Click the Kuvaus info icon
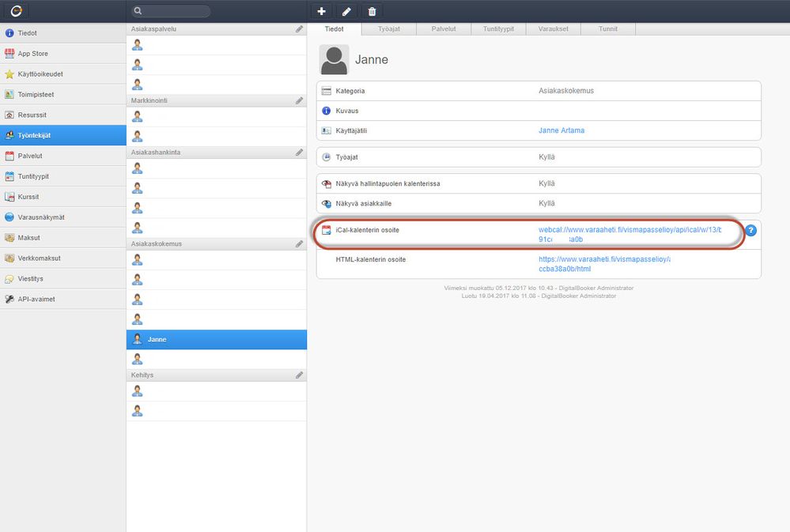Image resolution: width=790 pixels, height=532 pixels. 327,111
